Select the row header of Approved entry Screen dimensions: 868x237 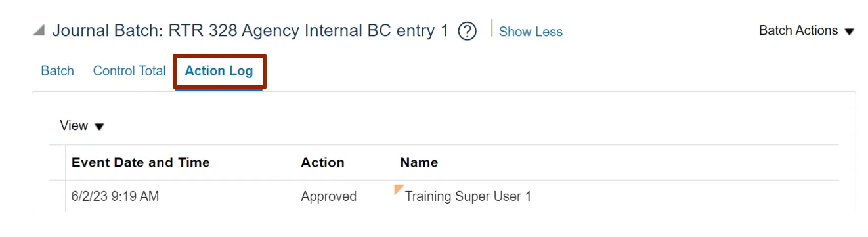coord(57,196)
